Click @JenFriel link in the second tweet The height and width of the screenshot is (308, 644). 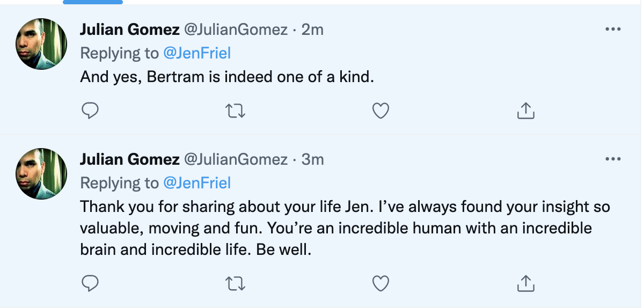(196, 183)
